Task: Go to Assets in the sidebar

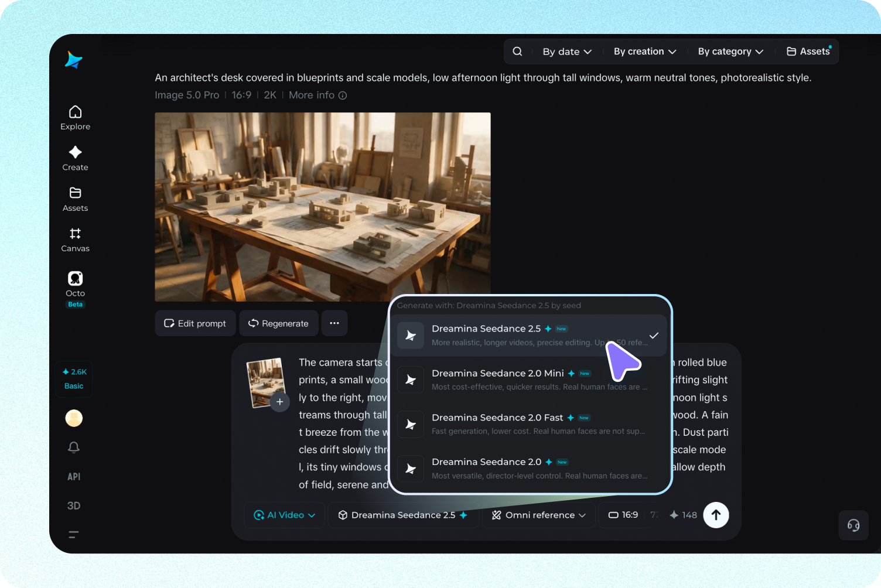Action: 75,199
